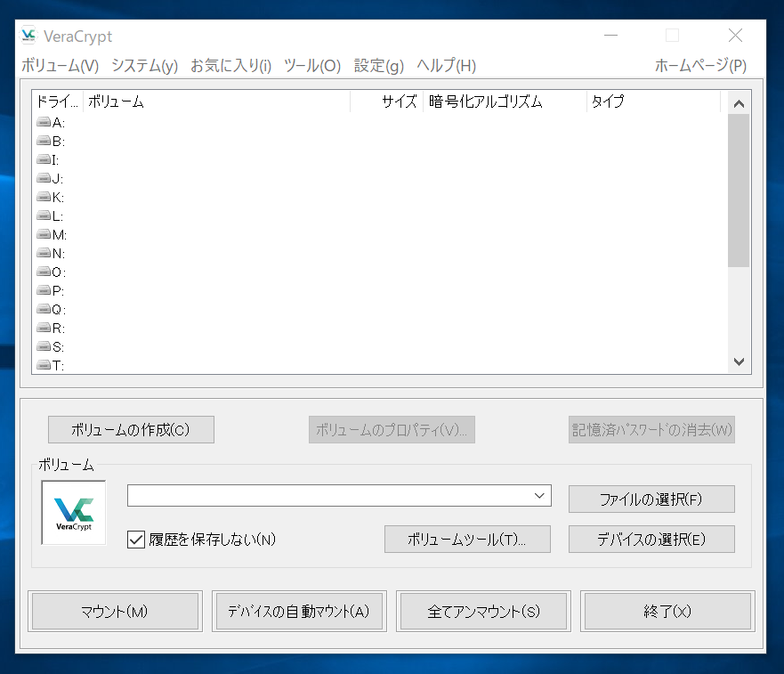Click the K: drive icon

[x=44, y=198]
